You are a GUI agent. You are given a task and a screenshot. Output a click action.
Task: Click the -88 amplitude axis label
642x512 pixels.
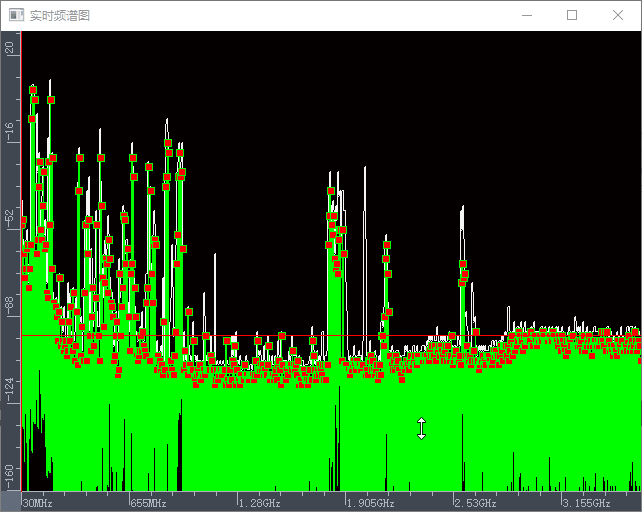pos(11,304)
